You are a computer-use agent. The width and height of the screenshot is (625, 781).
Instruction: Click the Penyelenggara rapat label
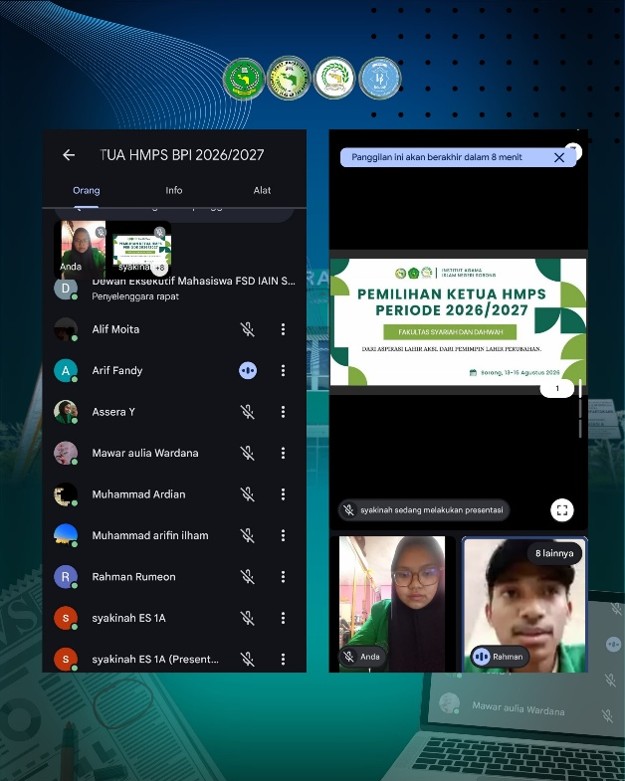tap(135, 296)
